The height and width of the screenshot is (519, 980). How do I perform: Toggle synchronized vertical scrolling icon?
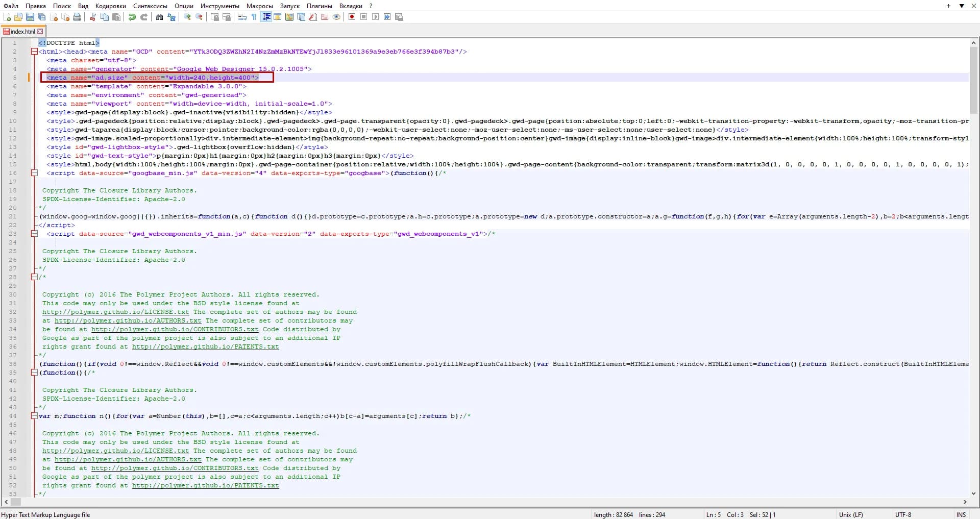click(215, 17)
